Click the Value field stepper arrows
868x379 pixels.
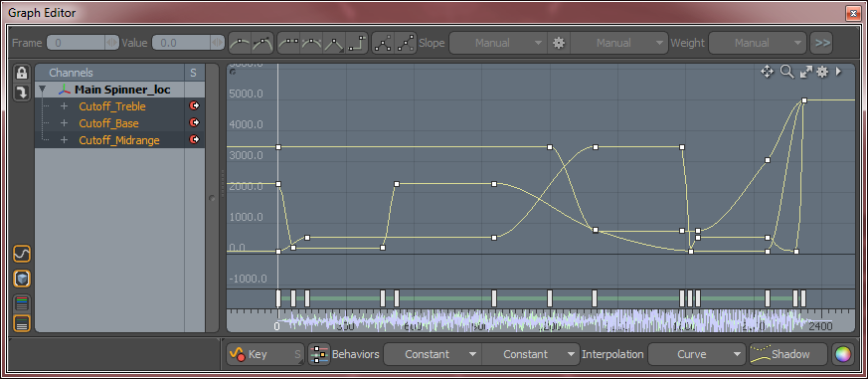tap(218, 43)
